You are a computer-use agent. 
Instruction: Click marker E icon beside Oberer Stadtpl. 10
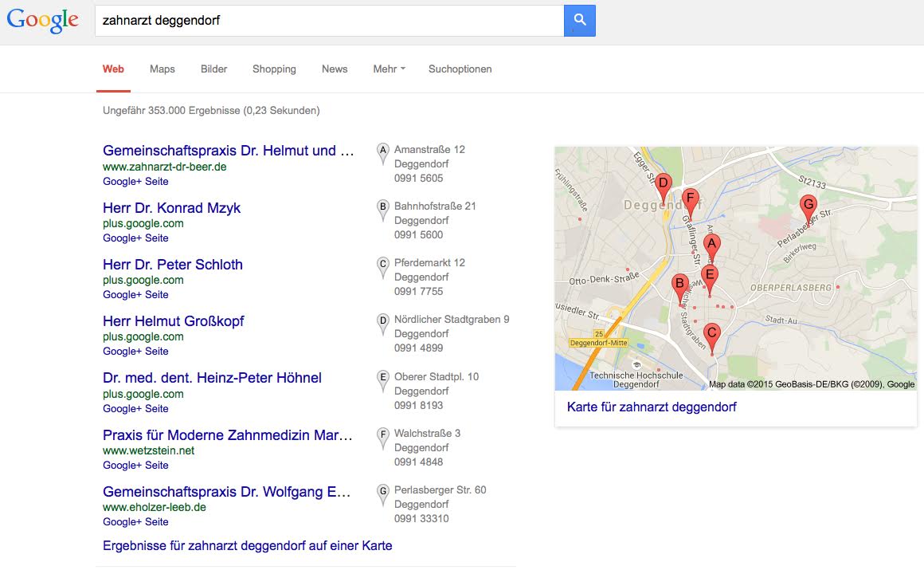tap(383, 380)
